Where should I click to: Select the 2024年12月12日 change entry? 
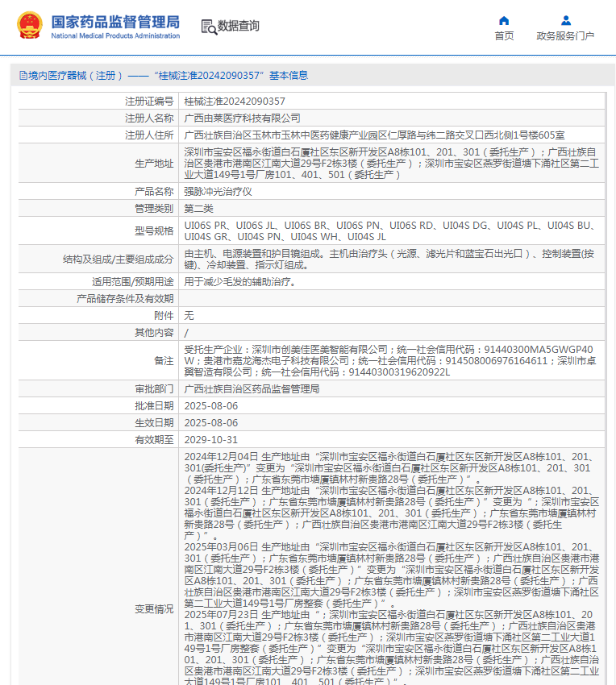pos(391,513)
